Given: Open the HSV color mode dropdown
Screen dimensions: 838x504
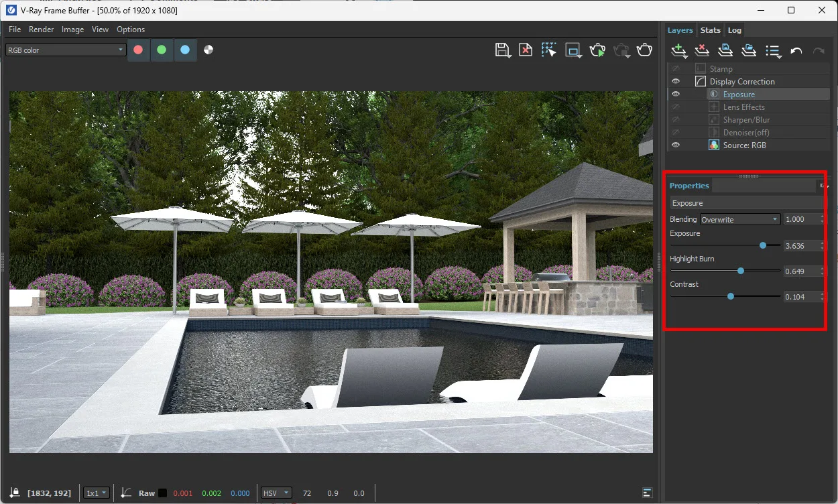Looking at the screenshot, I should pos(276,493).
